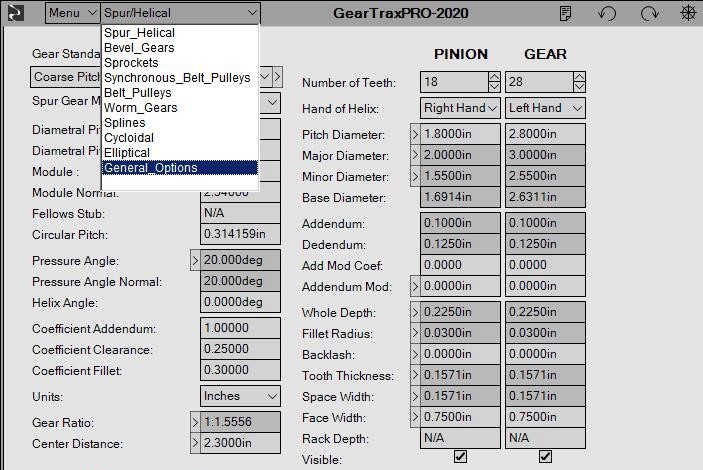Open the Units dropdown showing Inches

(240, 396)
